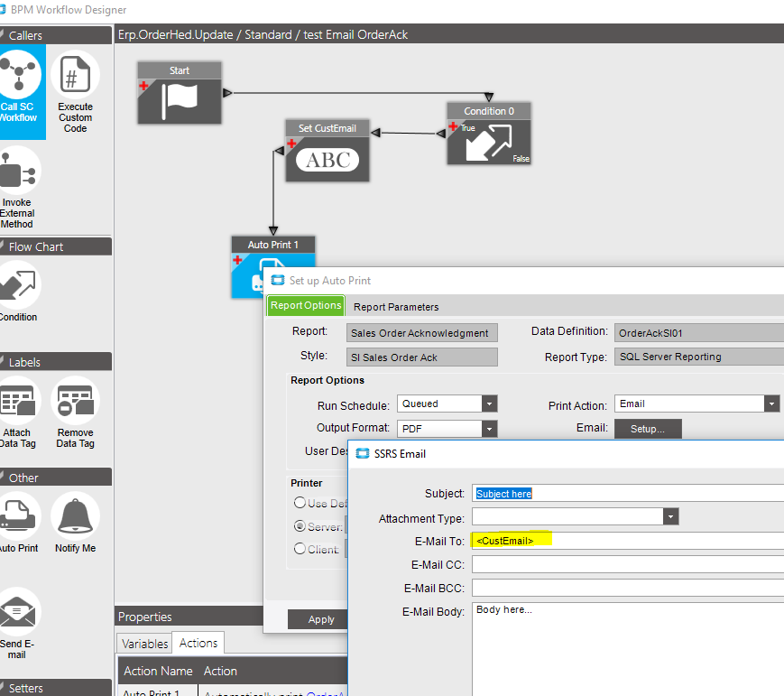Switch to the Report Parameters tab

point(396,307)
